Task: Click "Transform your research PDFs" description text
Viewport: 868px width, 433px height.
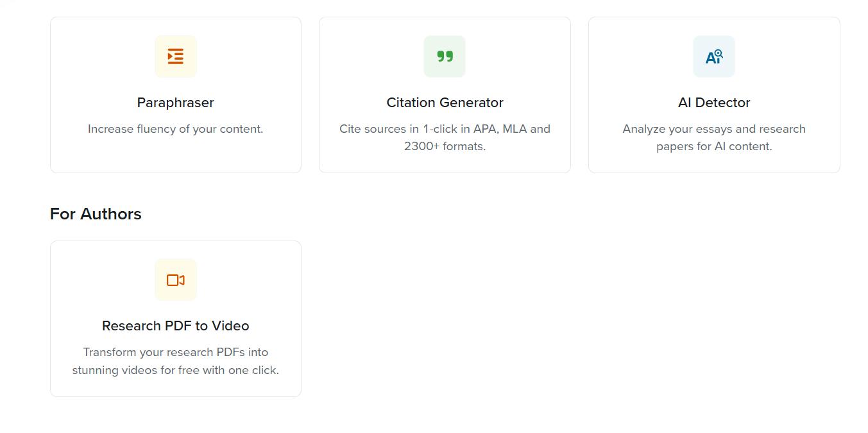Action: tap(175, 352)
